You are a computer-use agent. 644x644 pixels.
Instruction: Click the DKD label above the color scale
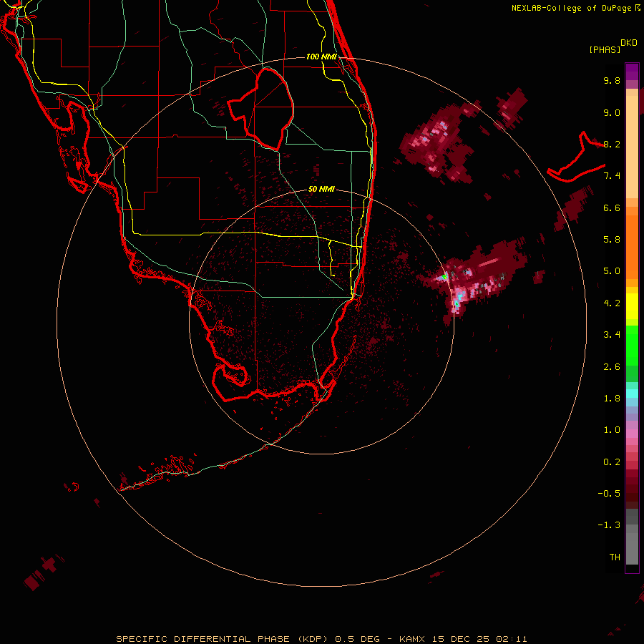click(x=628, y=43)
